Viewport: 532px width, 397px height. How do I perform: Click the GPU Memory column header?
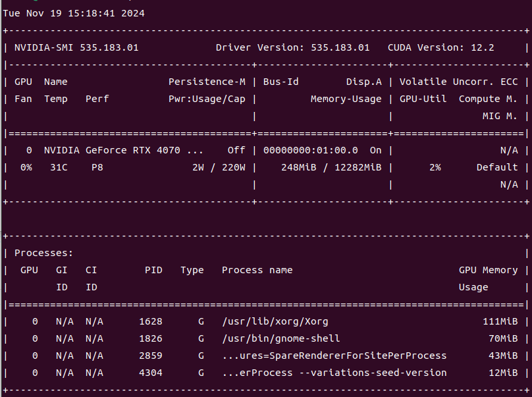489,271
